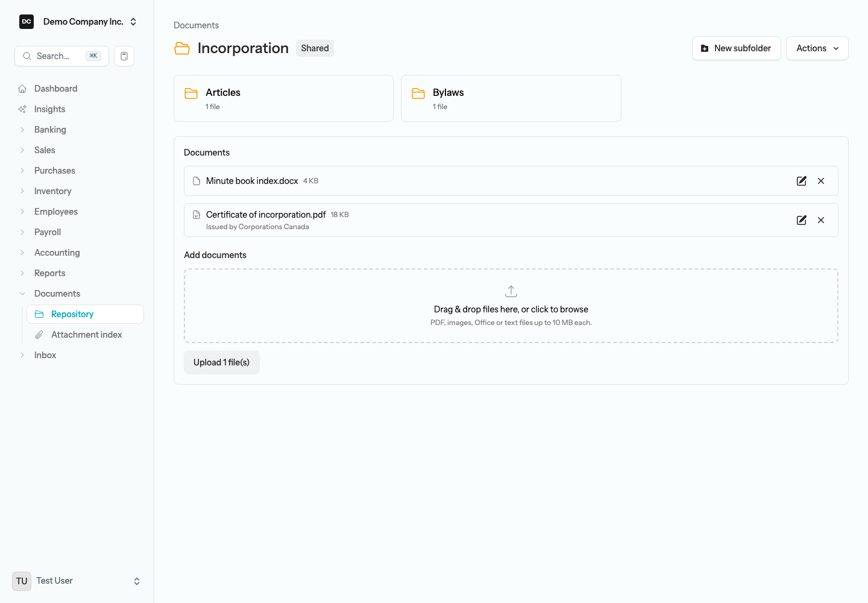Edit the Minute book index.docx entry
Screen dimensions: 868x603
click(x=802, y=181)
